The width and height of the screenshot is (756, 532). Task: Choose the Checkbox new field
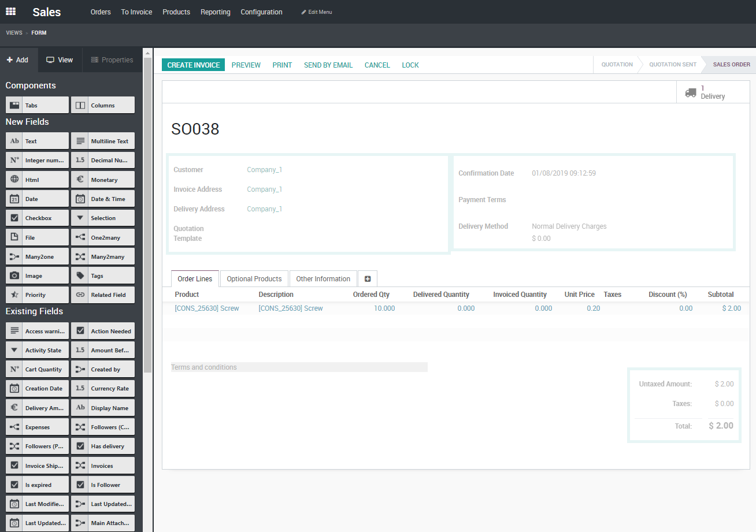click(37, 218)
